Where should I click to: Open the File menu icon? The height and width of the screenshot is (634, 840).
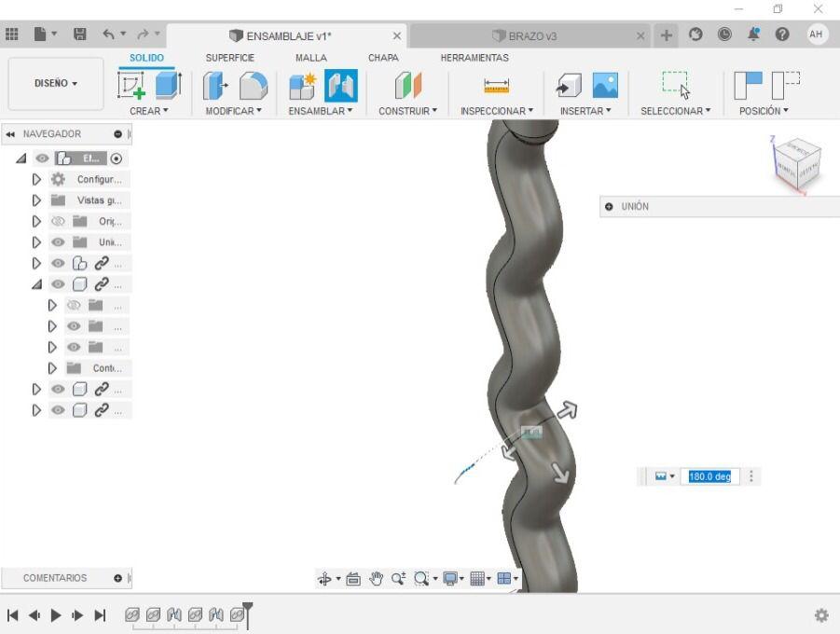40,34
